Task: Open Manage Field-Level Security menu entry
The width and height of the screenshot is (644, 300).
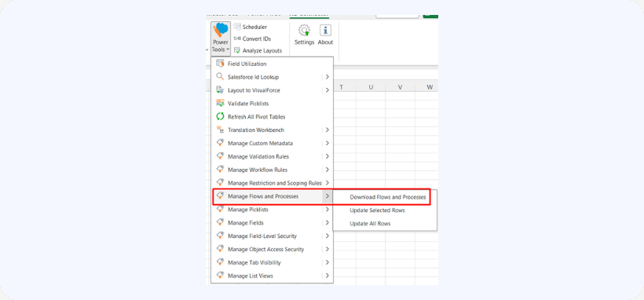Action: coord(272,236)
